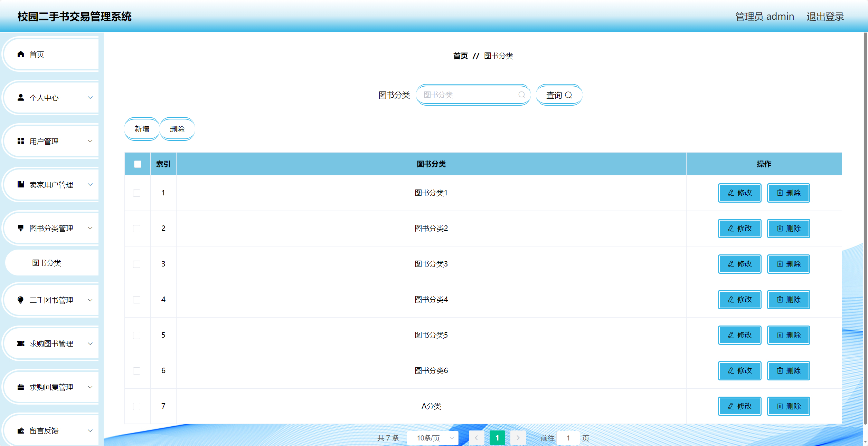Check the select-all checkbox in table header
This screenshot has width=868, height=446.
tap(137, 164)
